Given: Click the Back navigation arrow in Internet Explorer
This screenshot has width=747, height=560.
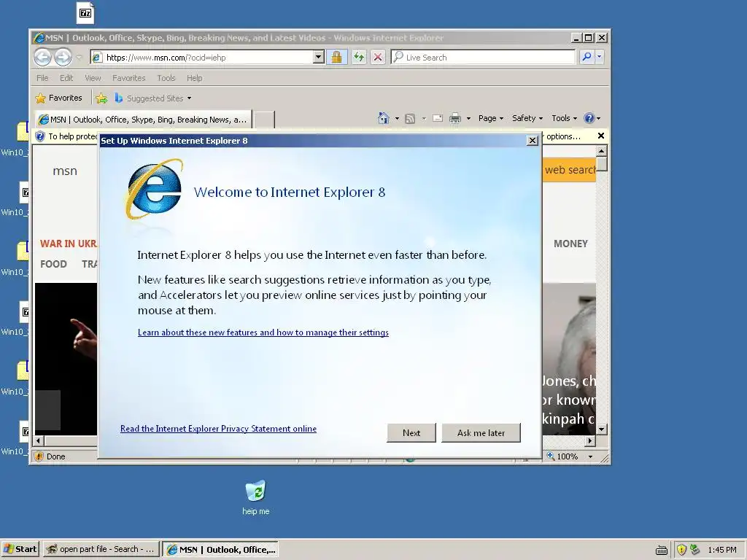Looking at the screenshot, I should pyautogui.click(x=42, y=58).
